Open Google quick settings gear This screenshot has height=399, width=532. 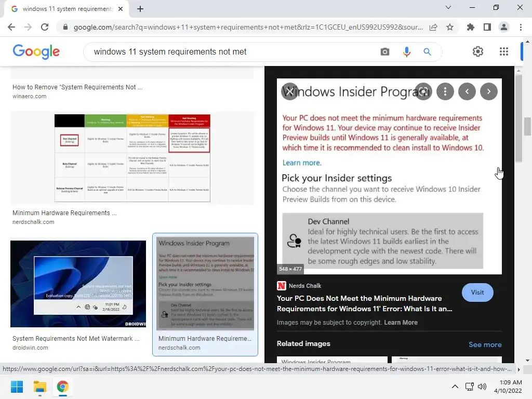pyautogui.click(x=478, y=51)
